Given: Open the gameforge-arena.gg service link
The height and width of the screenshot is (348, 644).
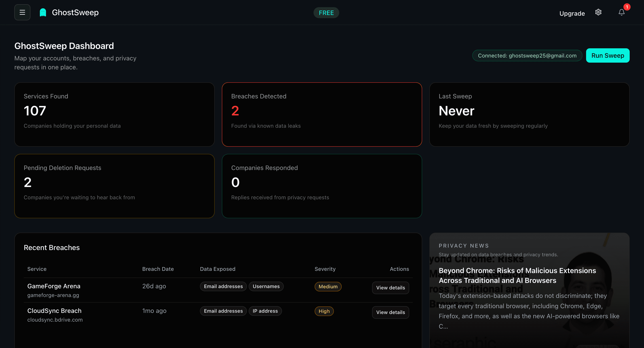Looking at the screenshot, I should tap(53, 295).
